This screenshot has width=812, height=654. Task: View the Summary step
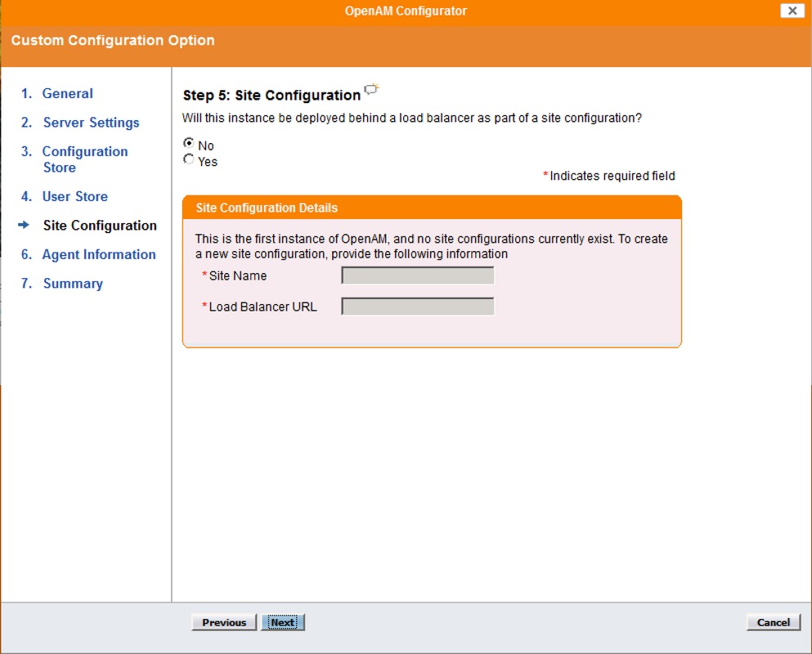point(72,283)
